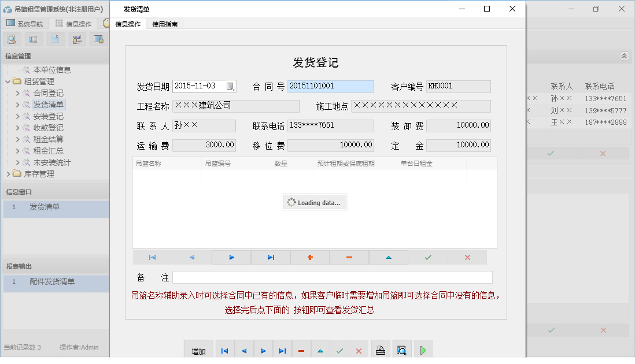Collapse the 信息管理 panel header
Screen dimensions: 635x364
(x=55, y=57)
